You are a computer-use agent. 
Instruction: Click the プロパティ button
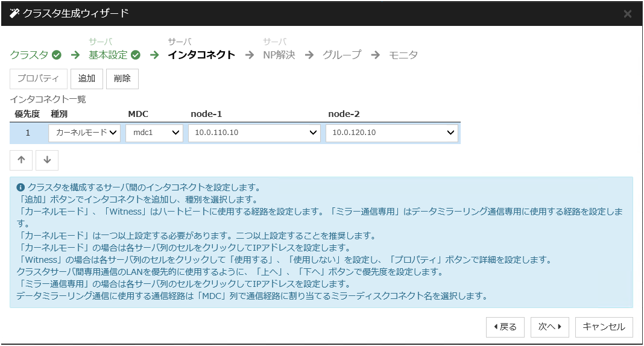[x=38, y=79]
